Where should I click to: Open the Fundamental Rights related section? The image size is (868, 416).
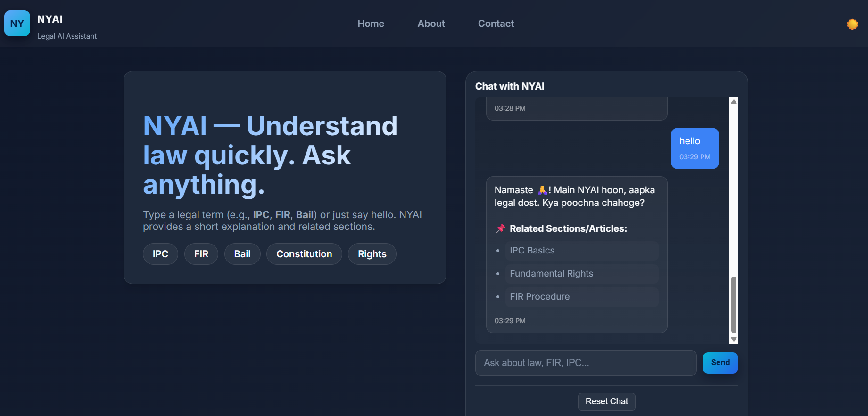[582, 274]
